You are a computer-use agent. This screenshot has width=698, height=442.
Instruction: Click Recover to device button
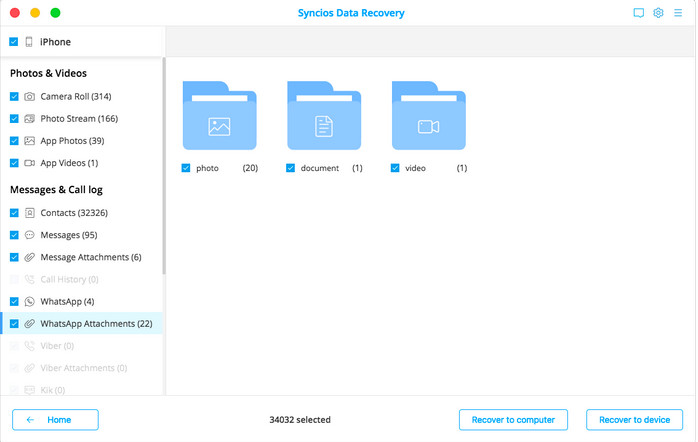pyautogui.click(x=634, y=420)
